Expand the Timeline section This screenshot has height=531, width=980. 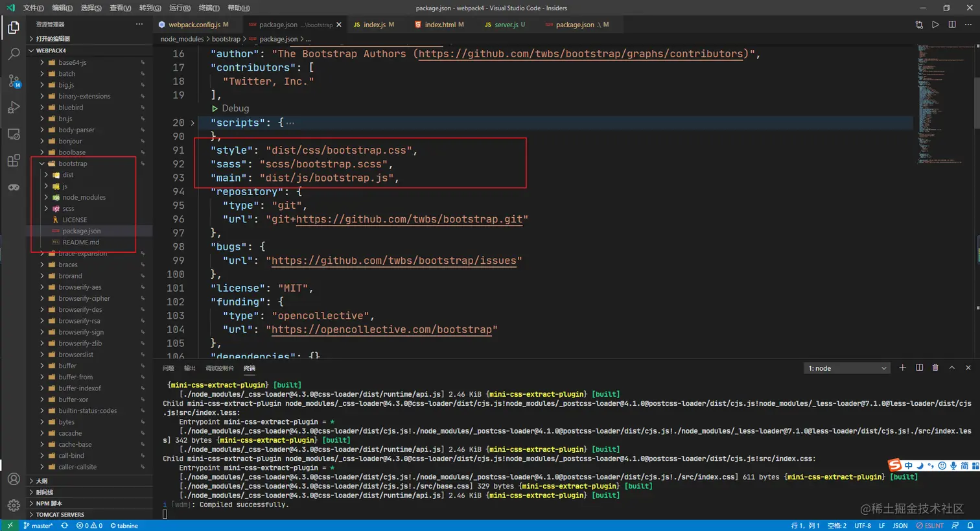(x=91, y=492)
